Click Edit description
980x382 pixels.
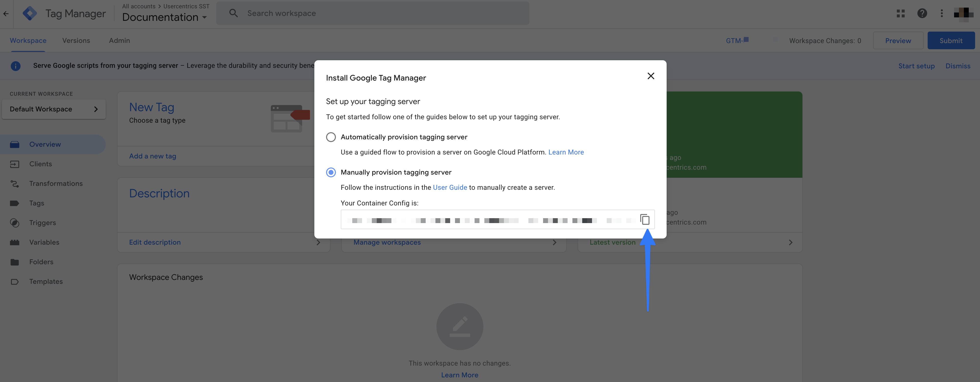tap(155, 242)
